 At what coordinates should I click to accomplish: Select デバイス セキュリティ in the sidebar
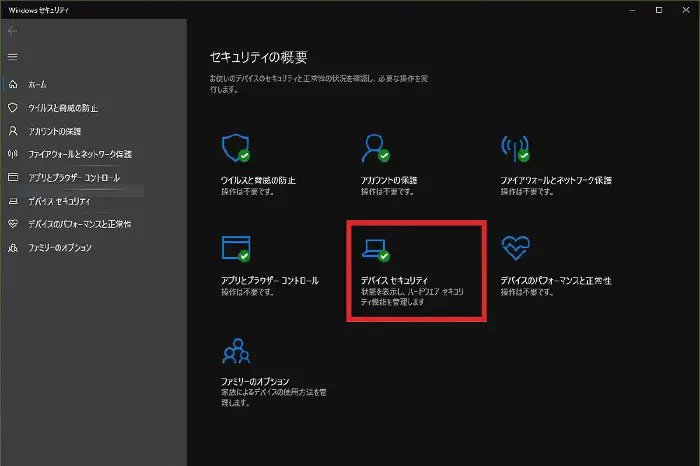point(59,201)
